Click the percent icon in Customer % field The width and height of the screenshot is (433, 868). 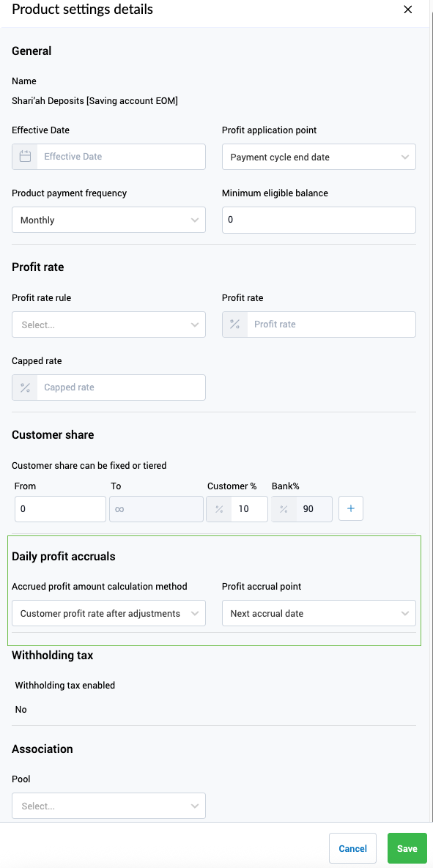(x=218, y=508)
